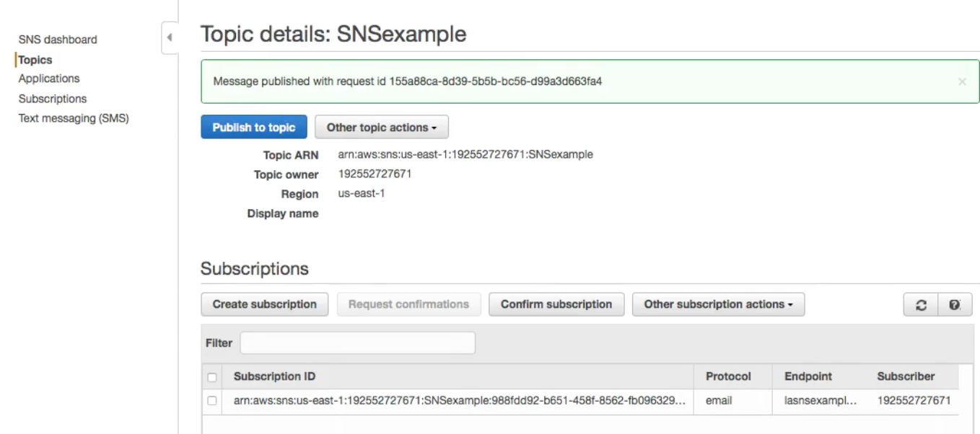This screenshot has width=980, height=434.
Task: Open the Topics section
Action: (x=35, y=60)
